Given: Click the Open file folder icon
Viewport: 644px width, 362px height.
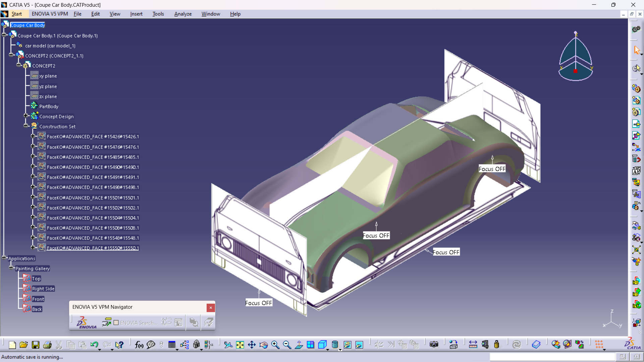Looking at the screenshot, I should 23,345.
